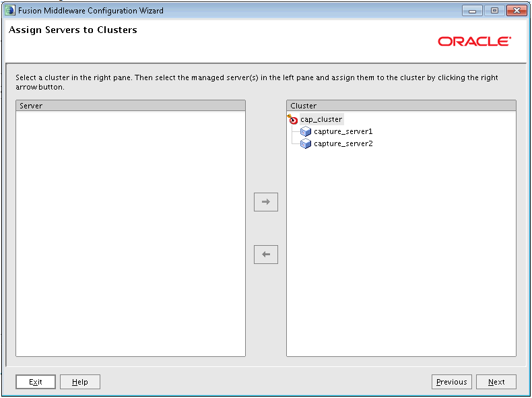532x398 pixels.
Task: Click the capture_server2 cube icon
Action: click(x=306, y=143)
